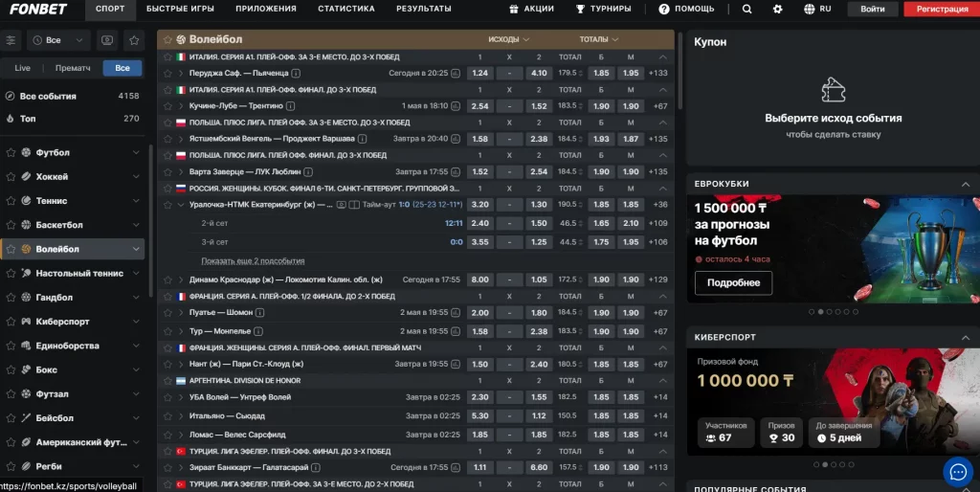Star the Ястшембский Венгель — Проджект Варшава match
The image size is (980, 492).
pyautogui.click(x=167, y=139)
